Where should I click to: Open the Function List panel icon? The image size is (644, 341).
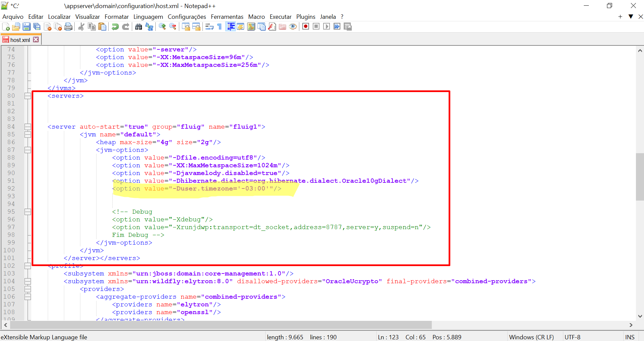click(x=272, y=27)
